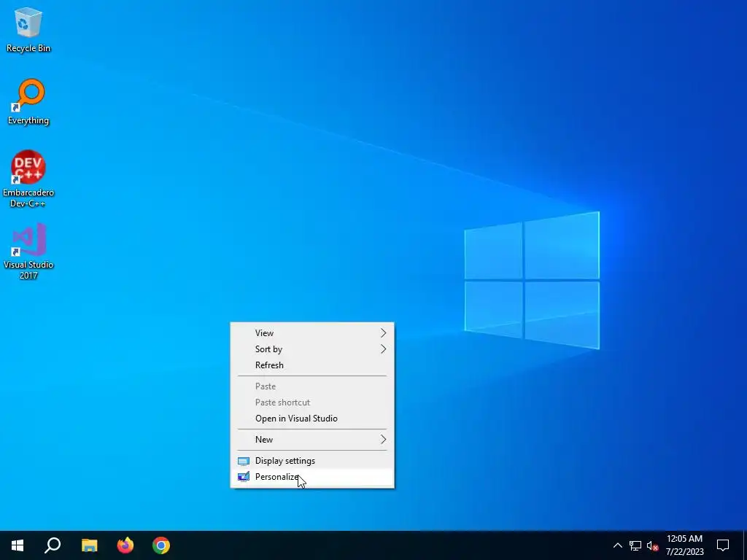747x560 pixels.
Task: Click the grayed-out Paste shortcut entry
Action: tap(312, 402)
